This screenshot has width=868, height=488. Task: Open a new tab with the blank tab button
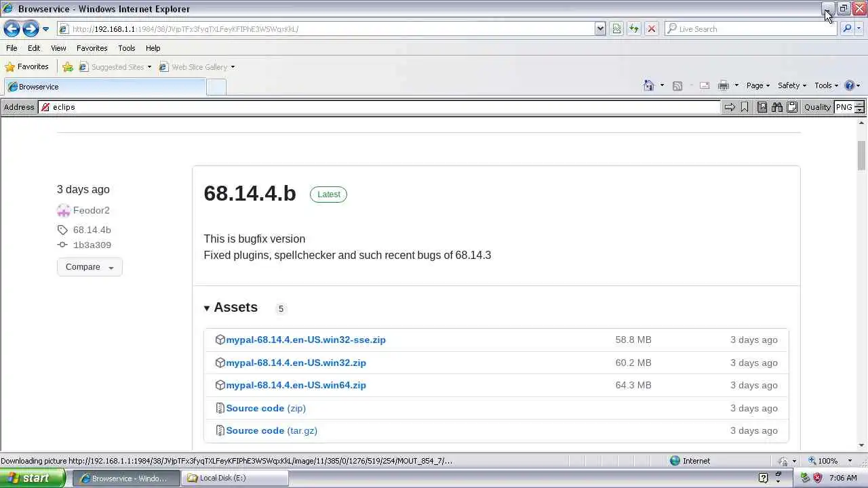tap(216, 87)
